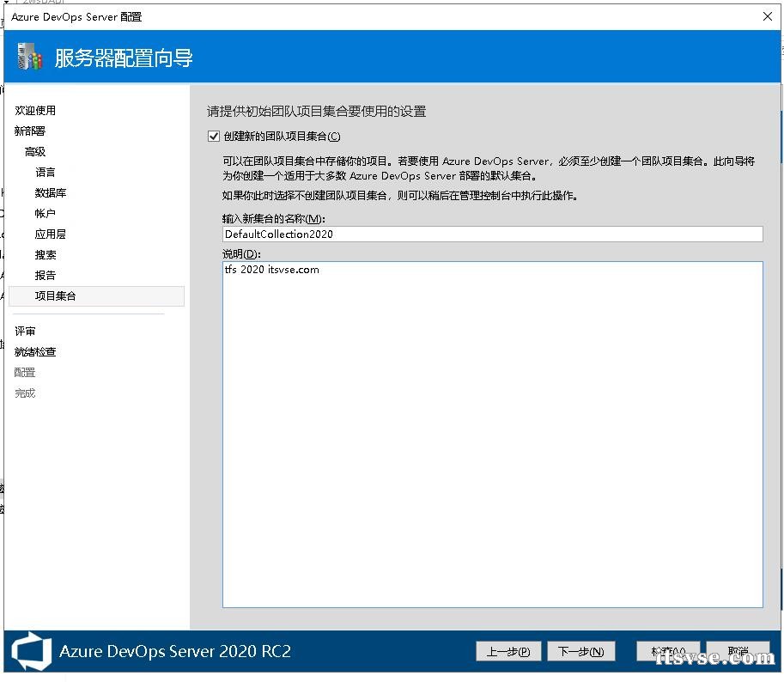
Task: Click the collection name field DefaultCollection2020
Action: tap(493, 234)
